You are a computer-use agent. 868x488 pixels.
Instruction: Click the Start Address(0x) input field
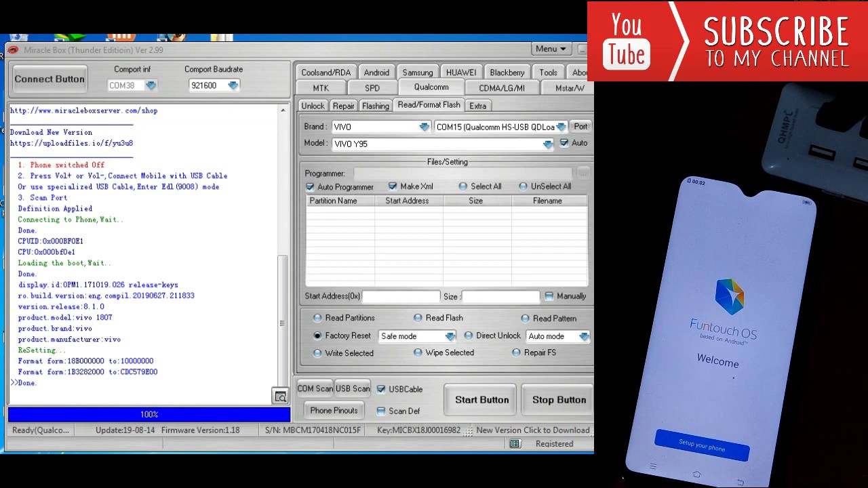click(x=401, y=296)
